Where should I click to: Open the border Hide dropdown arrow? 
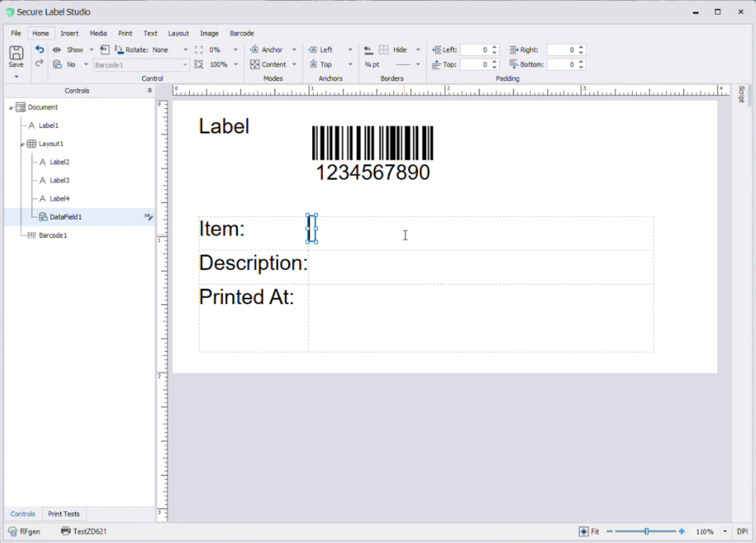coord(418,50)
